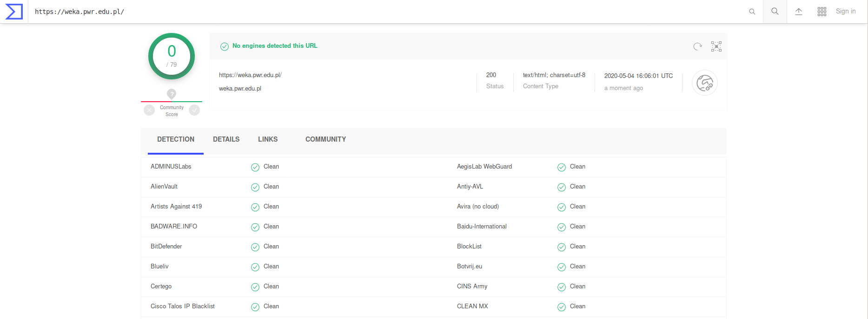Image resolution: width=868 pixels, height=319 pixels.
Task: Click the VirusTotal logo icon
Action: click(x=14, y=12)
